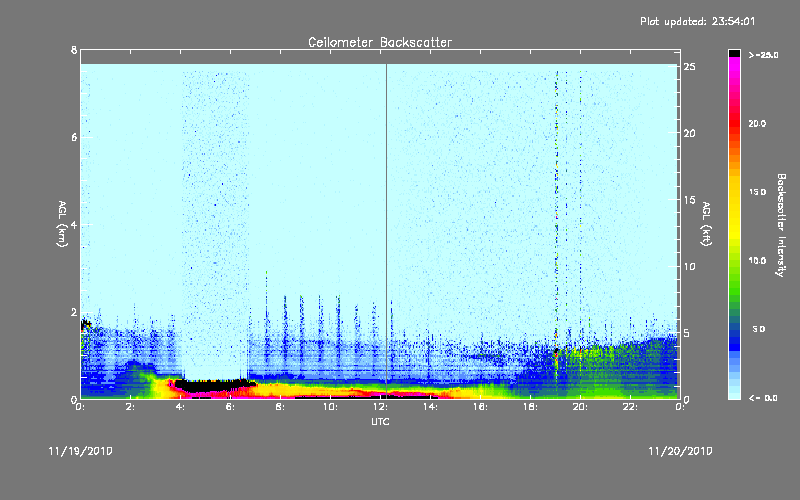Viewport: 800px width, 500px height.
Task: Click the "Plot updated: 23:54:01" timestamp
Action: point(697,21)
